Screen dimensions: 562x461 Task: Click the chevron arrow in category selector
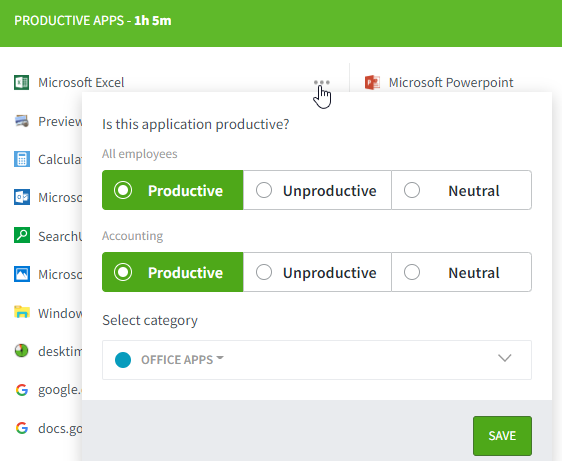[504, 358]
